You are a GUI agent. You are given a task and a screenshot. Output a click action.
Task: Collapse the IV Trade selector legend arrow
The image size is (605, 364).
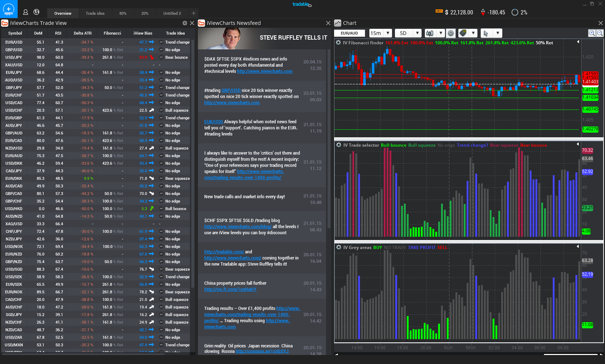pyautogui.click(x=578, y=144)
